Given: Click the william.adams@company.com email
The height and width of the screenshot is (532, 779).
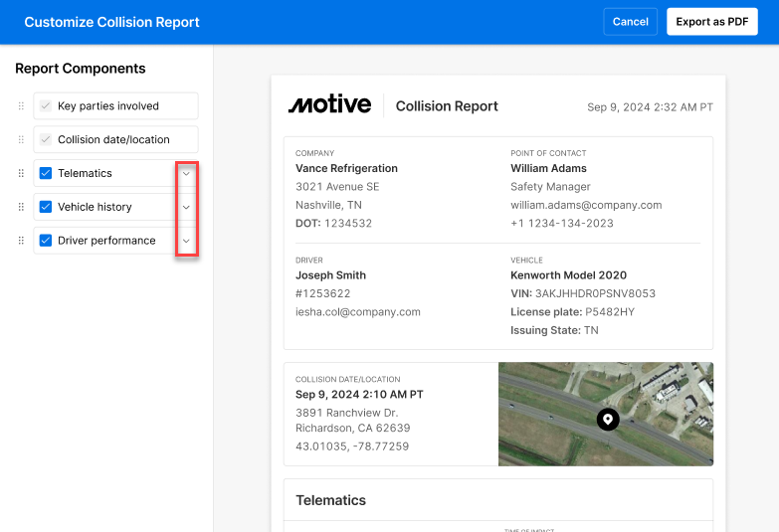Looking at the screenshot, I should click(586, 205).
